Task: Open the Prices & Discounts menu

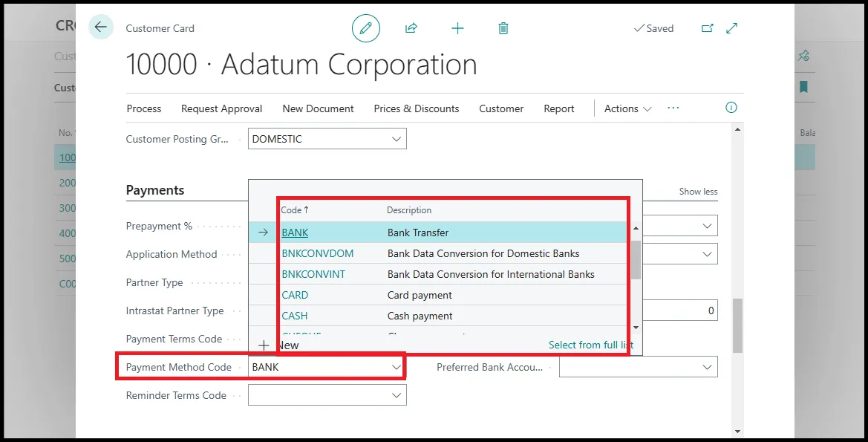Action: [417, 108]
